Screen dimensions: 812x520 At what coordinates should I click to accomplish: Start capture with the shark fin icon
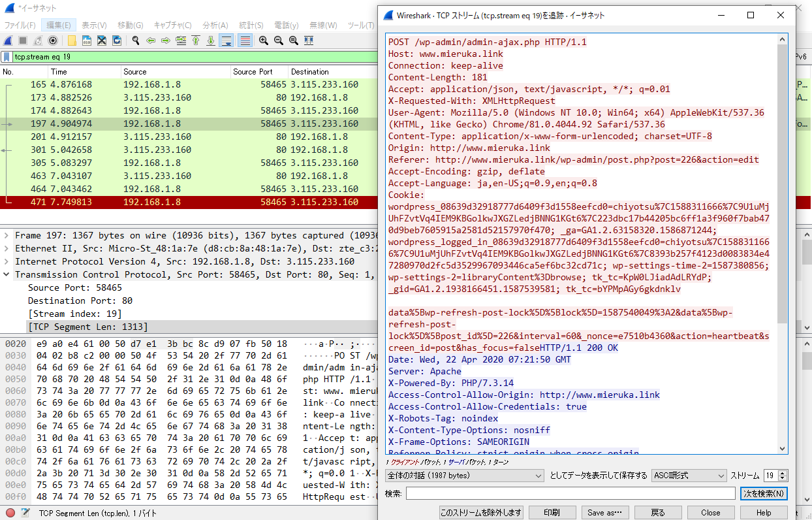(8, 41)
